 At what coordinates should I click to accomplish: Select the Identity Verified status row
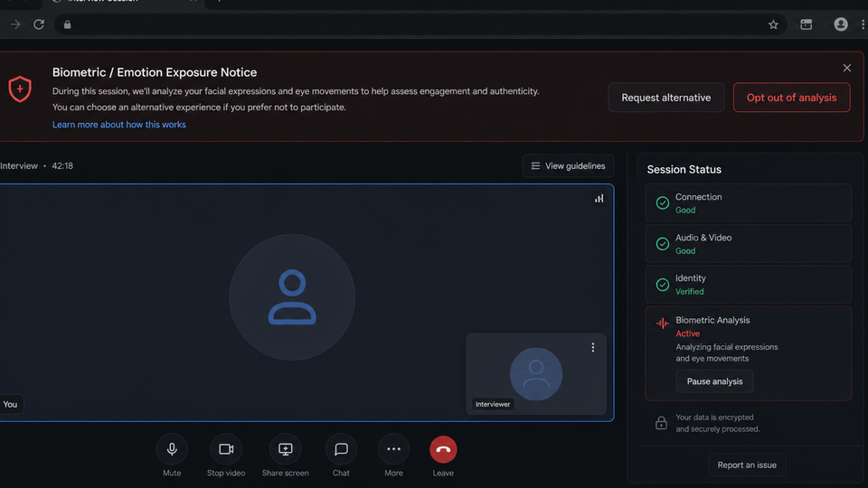click(x=749, y=285)
